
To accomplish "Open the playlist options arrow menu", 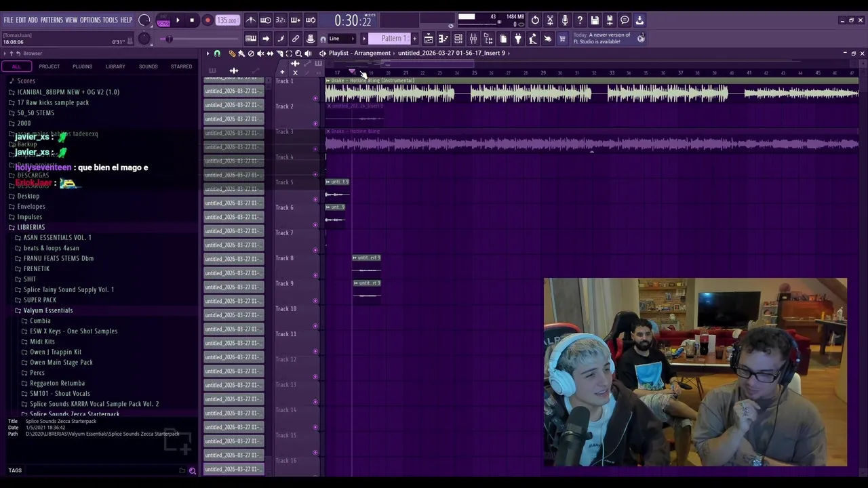I will pos(208,54).
